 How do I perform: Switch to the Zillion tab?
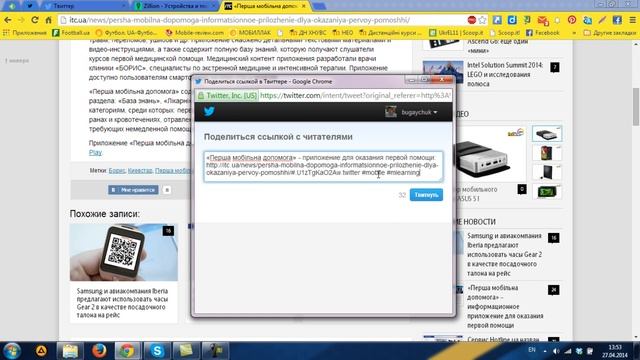coord(176,6)
